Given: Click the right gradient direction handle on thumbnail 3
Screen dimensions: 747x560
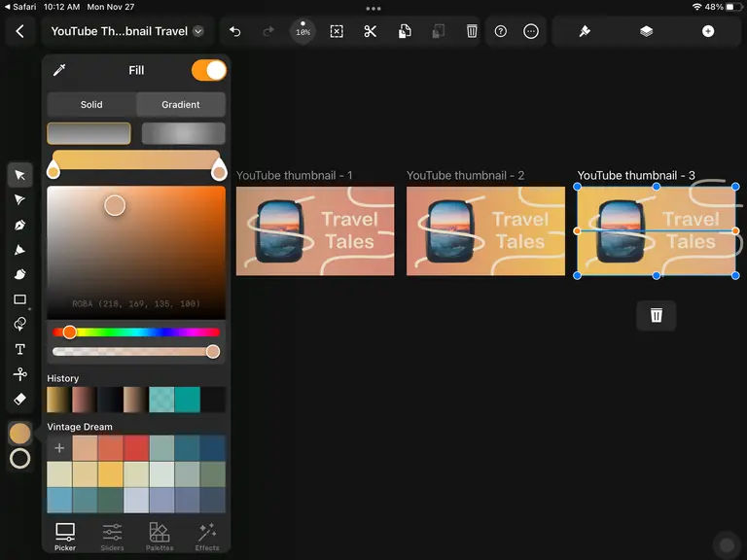Looking at the screenshot, I should click(x=735, y=231).
